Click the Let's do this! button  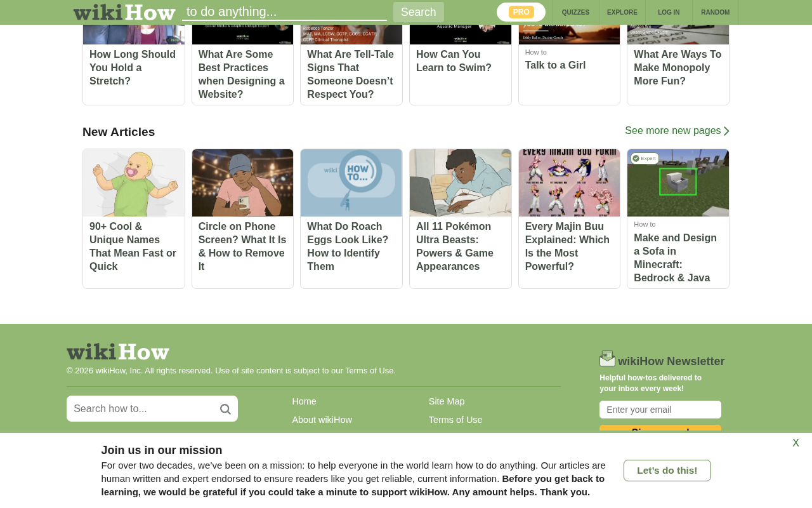tap(667, 471)
